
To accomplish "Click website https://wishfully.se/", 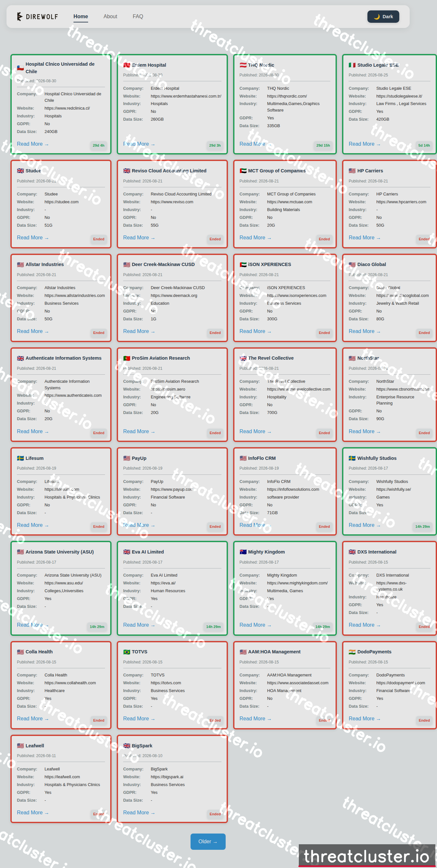I will 393,489.
